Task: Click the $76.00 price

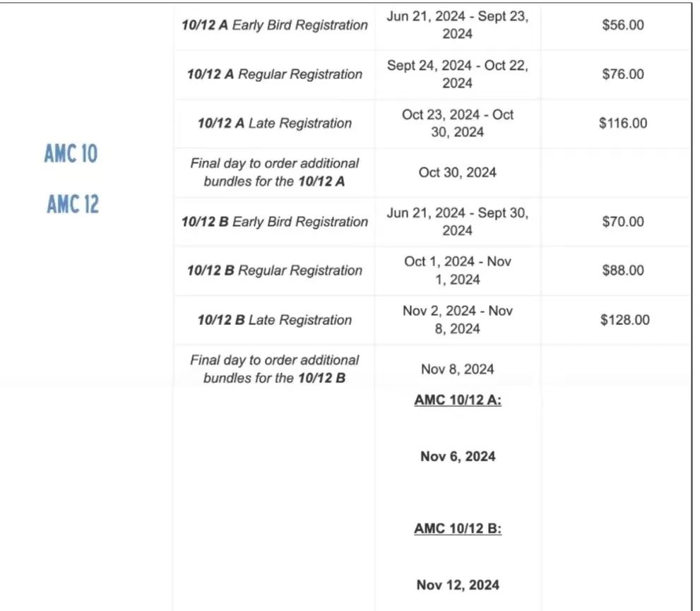Action: coord(623,74)
